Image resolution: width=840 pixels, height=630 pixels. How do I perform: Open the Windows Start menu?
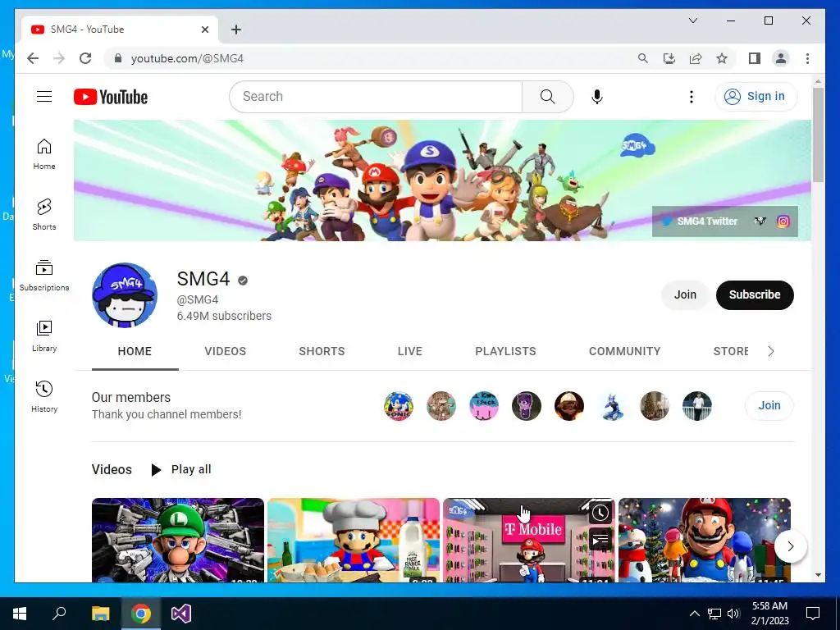(x=20, y=614)
